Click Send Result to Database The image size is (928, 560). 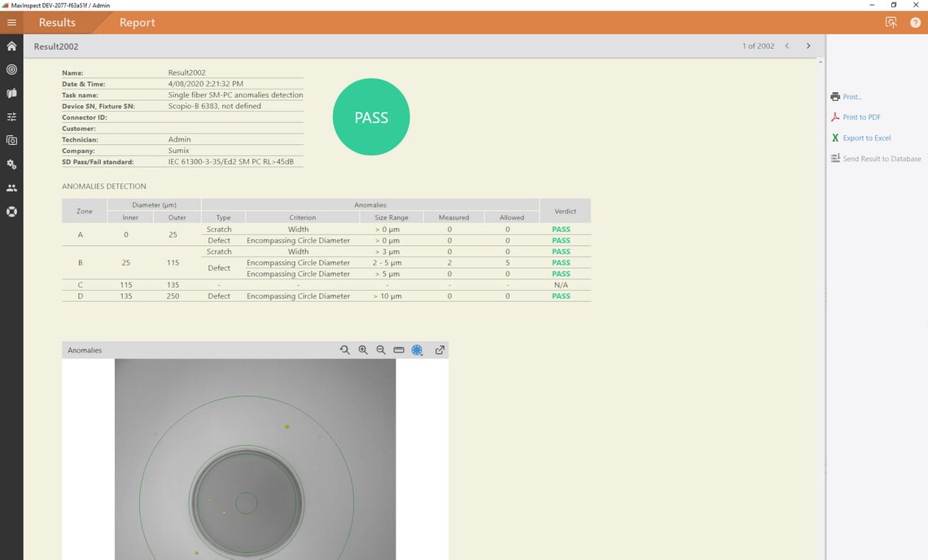(x=882, y=159)
